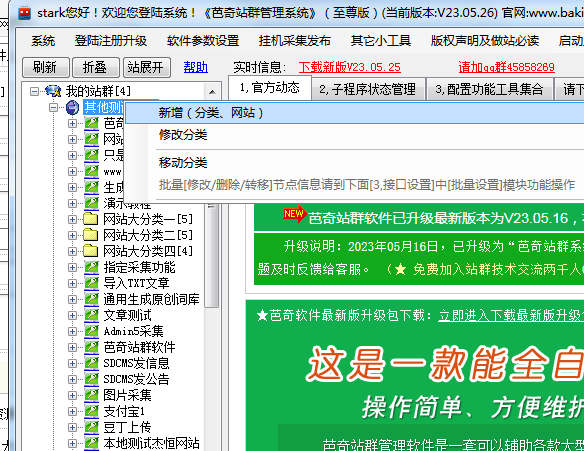Click the 我的站群 root computer icon
The image size is (584, 451).
(x=53, y=91)
